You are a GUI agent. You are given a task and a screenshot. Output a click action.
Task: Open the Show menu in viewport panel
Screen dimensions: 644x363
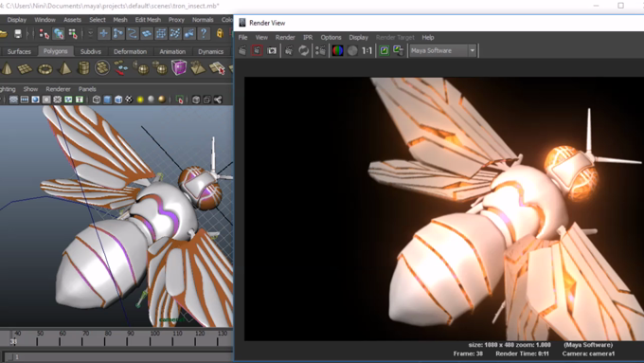(x=30, y=89)
